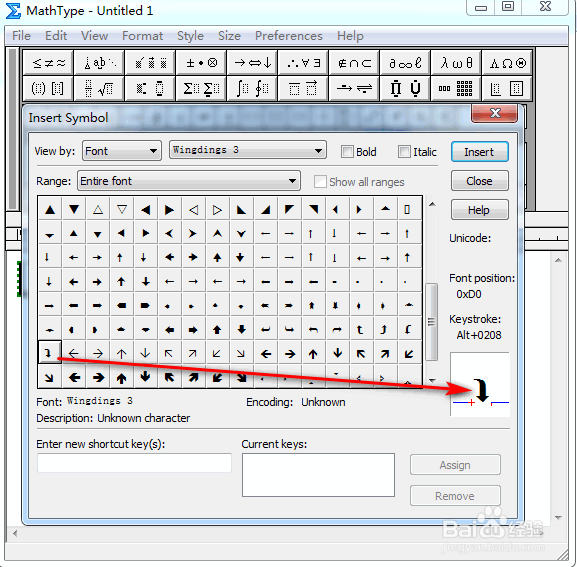Enable the Bold checkbox

[347, 152]
